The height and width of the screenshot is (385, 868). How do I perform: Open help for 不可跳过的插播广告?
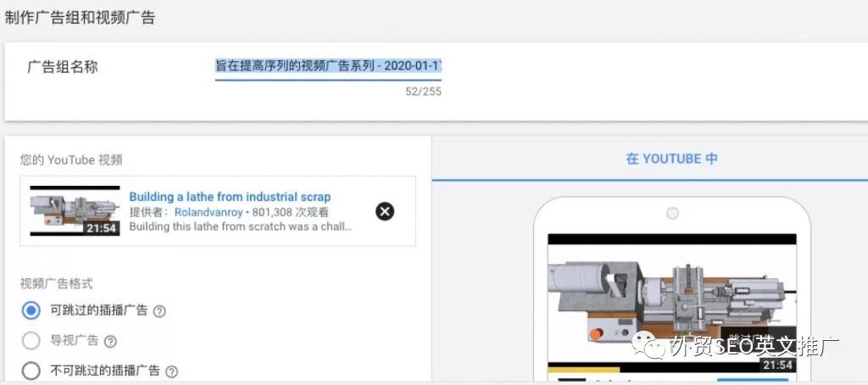click(x=172, y=371)
